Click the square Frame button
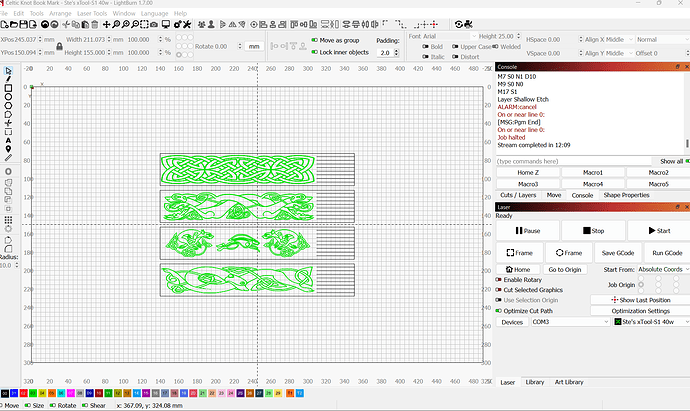The width and height of the screenshot is (690, 411). pyautogui.click(x=518, y=253)
